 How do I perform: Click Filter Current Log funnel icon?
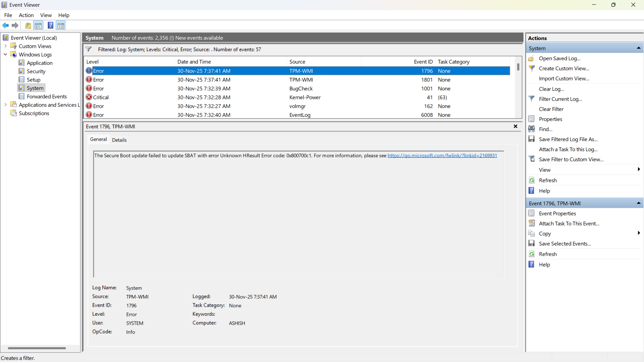pos(532,99)
